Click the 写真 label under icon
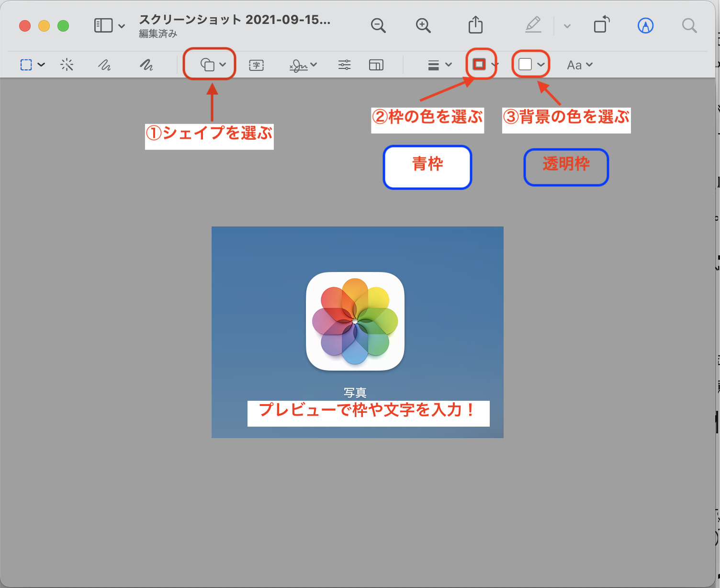 pos(355,393)
